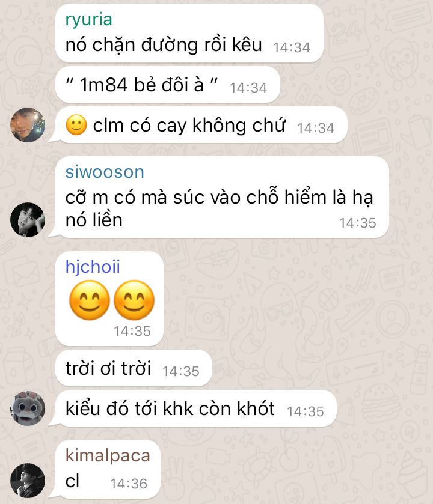Tap the 14:36 timestamp on last message
Viewport: 433px width, 504px height.
129,484
